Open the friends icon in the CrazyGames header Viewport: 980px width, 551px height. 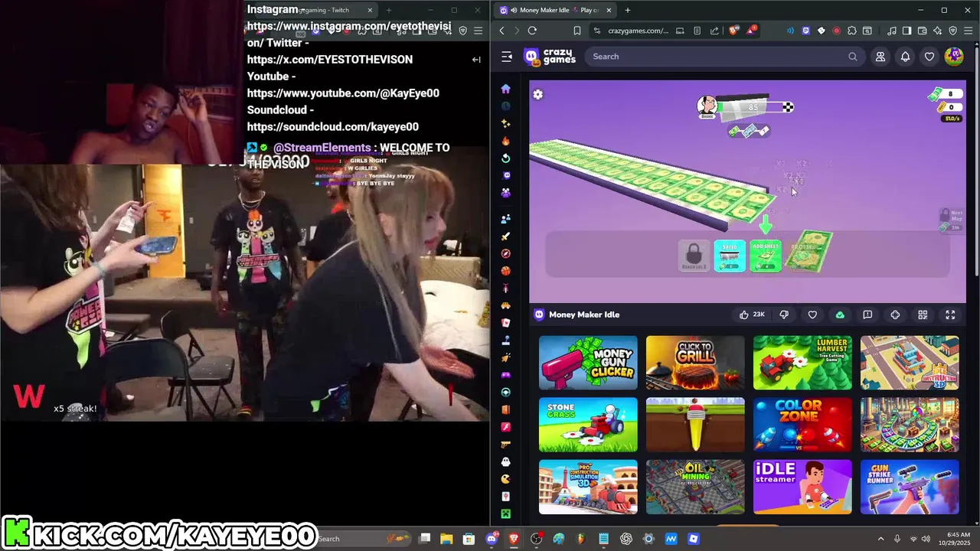pyautogui.click(x=880, y=57)
